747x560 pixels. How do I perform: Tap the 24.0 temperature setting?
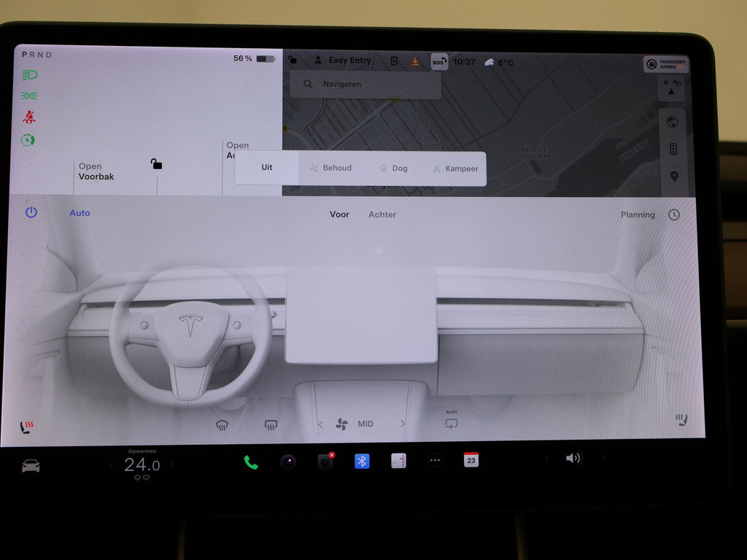[x=142, y=465]
